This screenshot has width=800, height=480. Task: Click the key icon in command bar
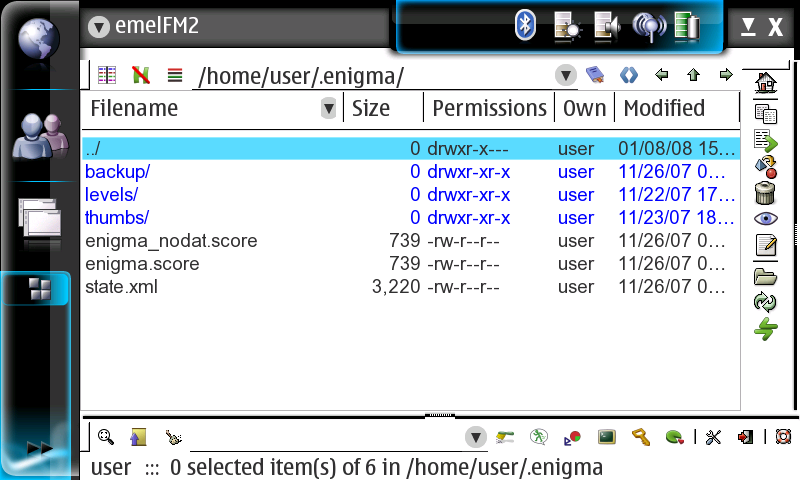[x=641, y=437]
